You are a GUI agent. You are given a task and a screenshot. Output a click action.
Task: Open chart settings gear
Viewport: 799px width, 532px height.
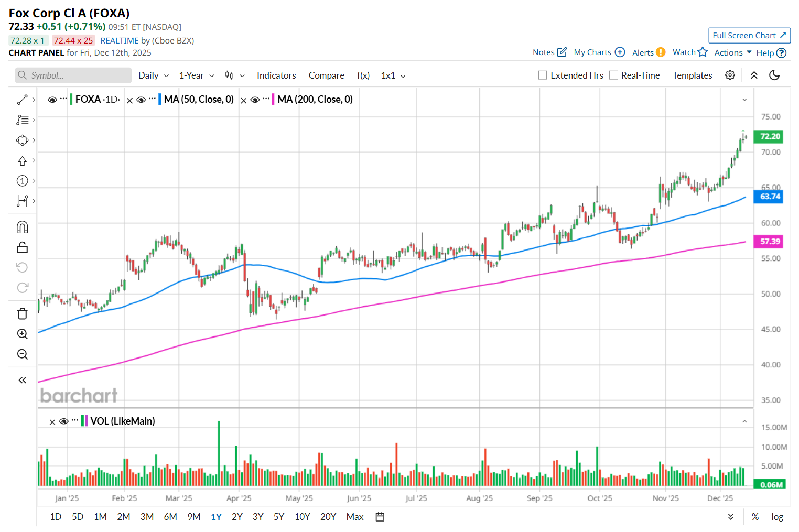click(x=730, y=75)
